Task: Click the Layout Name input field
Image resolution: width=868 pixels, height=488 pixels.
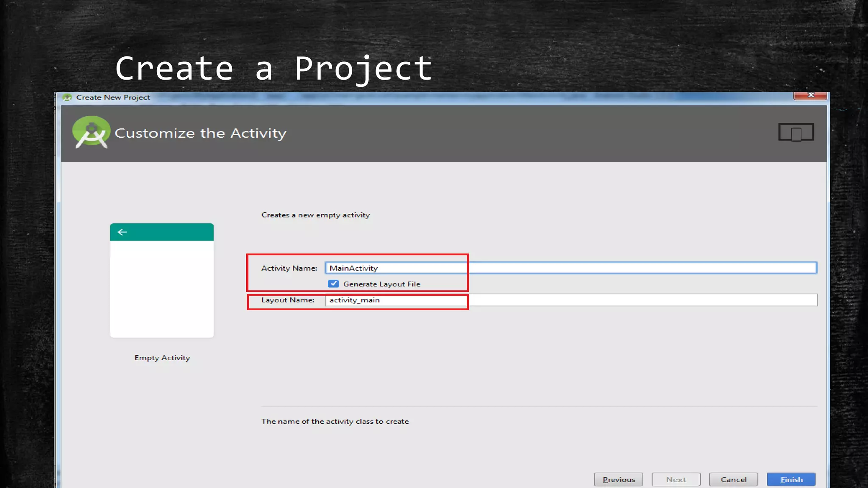Action: point(571,300)
